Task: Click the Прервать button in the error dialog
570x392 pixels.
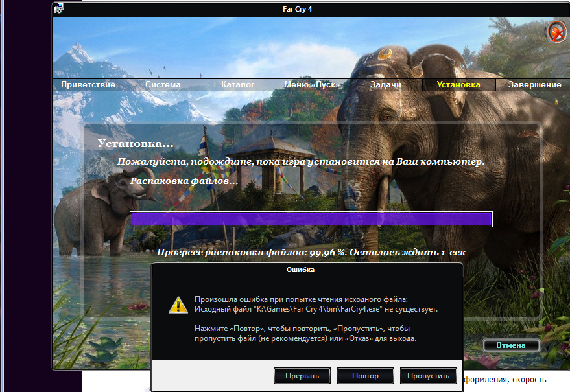Action: [302, 376]
